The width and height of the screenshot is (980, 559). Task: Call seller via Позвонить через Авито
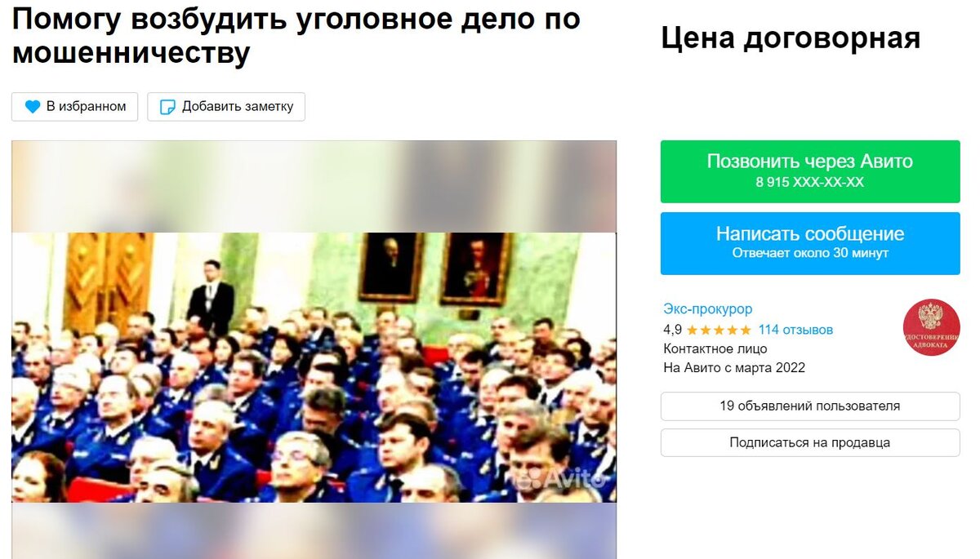[810, 171]
